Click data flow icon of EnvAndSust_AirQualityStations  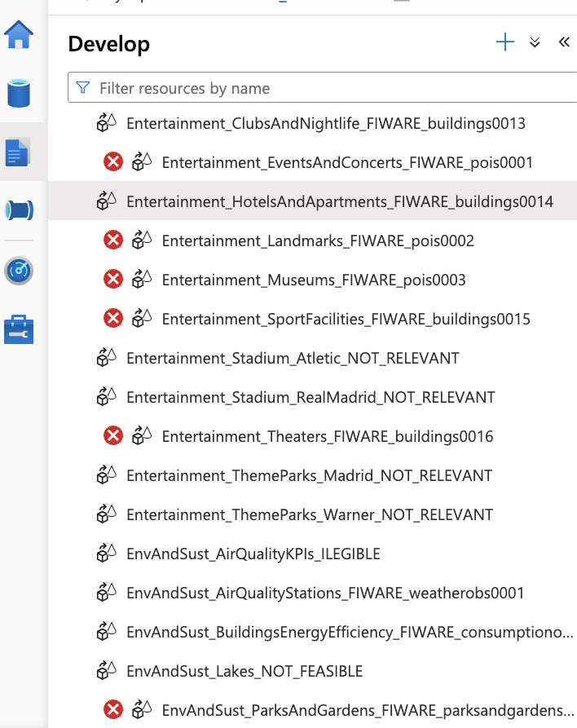[106, 593]
